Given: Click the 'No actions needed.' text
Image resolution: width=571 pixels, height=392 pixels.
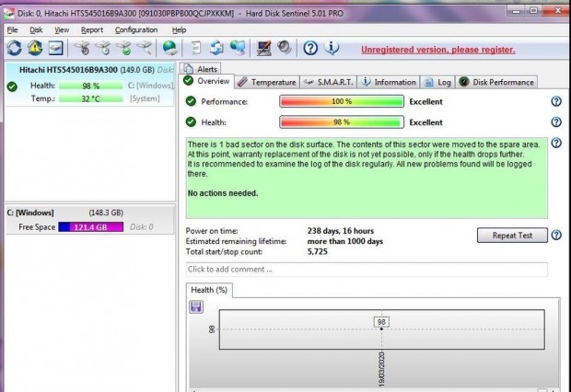Looking at the screenshot, I should (223, 193).
